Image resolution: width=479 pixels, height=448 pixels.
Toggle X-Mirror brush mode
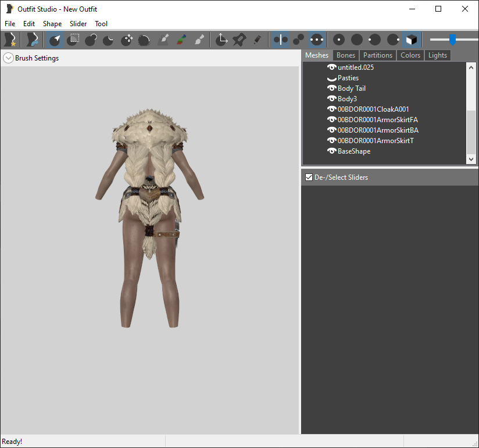click(x=280, y=40)
